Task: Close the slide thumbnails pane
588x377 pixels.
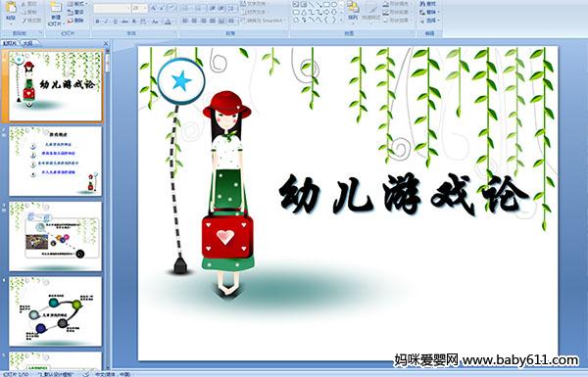Action: (x=106, y=43)
